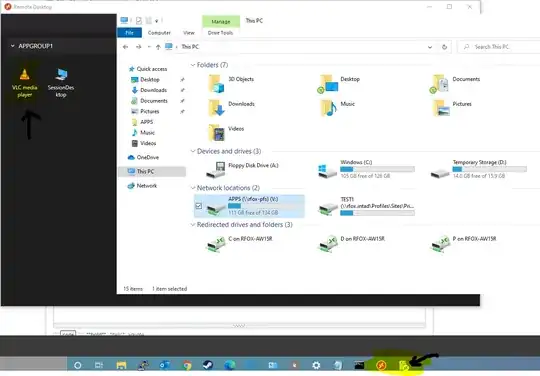The image size is (540, 376).
Task: Open Customize Quick Access Toolbar dropdown
Action: coord(156,21)
